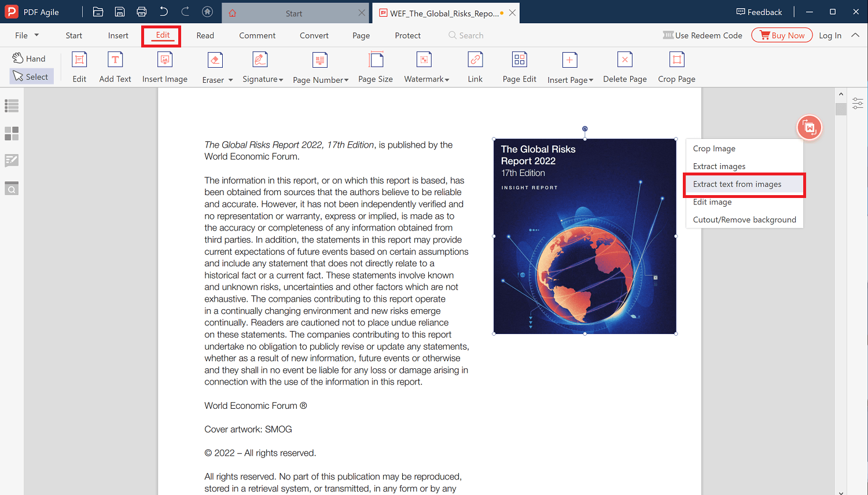Click the Undo arrow icon
This screenshot has height=495, width=868.
164,12
